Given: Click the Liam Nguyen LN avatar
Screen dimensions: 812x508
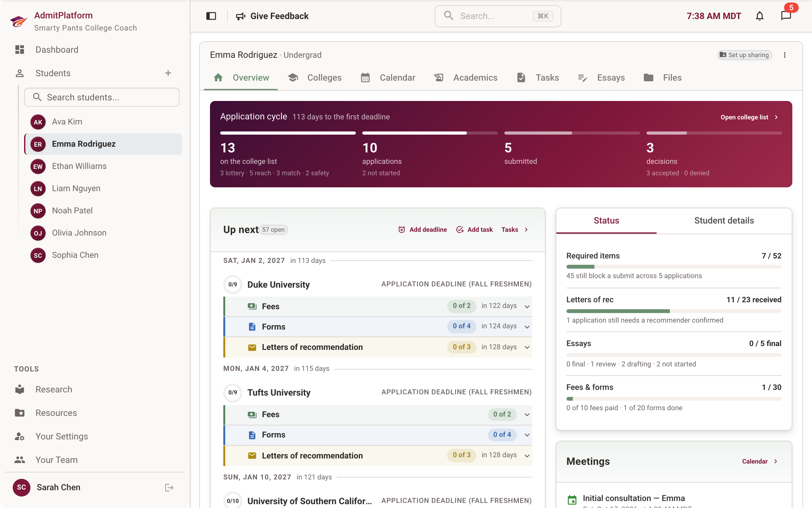Looking at the screenshot, I should pyautogui.click(x=38, y=189).
